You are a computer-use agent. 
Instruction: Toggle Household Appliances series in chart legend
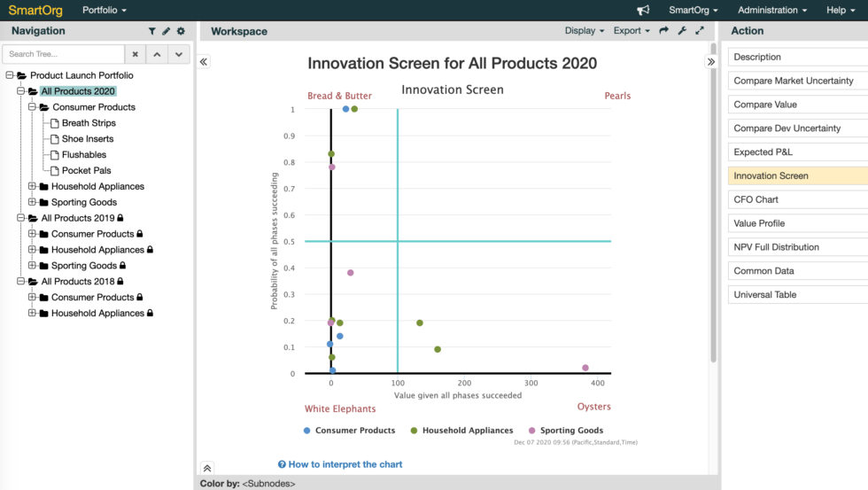461,431
